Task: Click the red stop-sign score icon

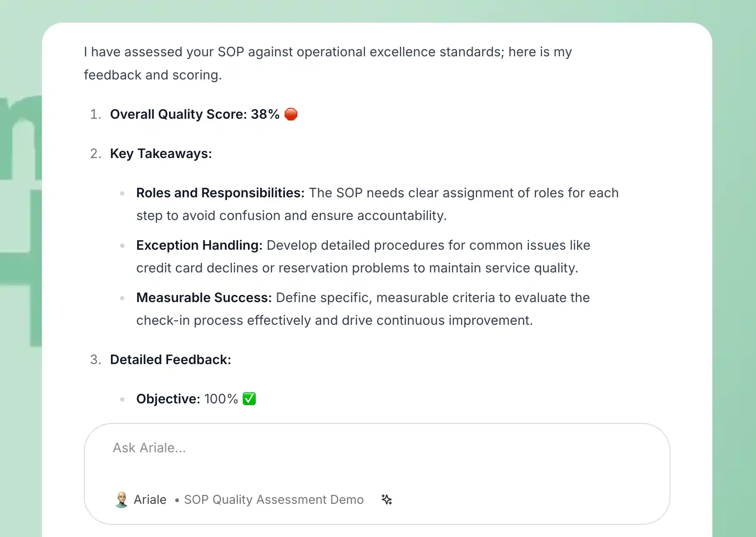Action: [x=291, y=114]
